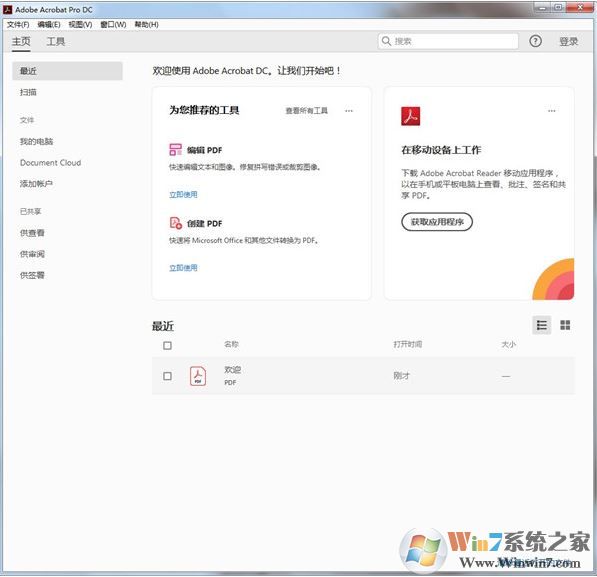Image resolution: width=597 pixels, height=577 pixels.
Task: Click Acrobat logo in the title bar
Action: point(7,10)
